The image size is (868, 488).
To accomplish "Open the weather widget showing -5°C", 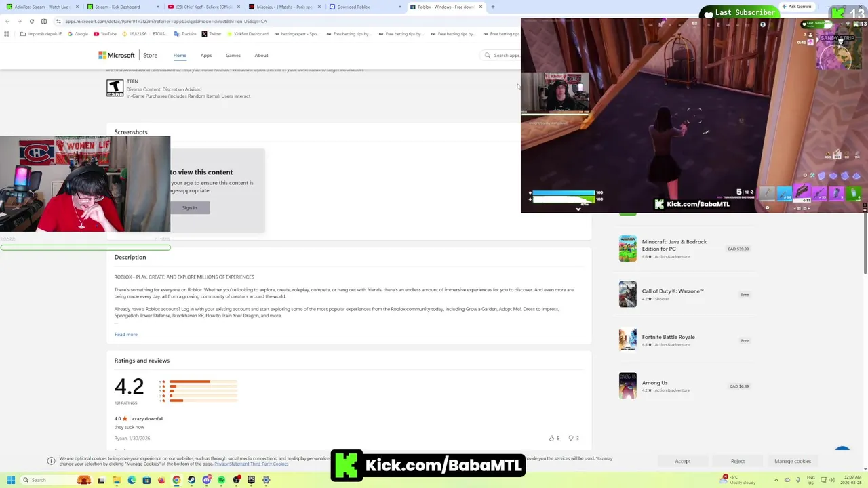I will point(736,480).
